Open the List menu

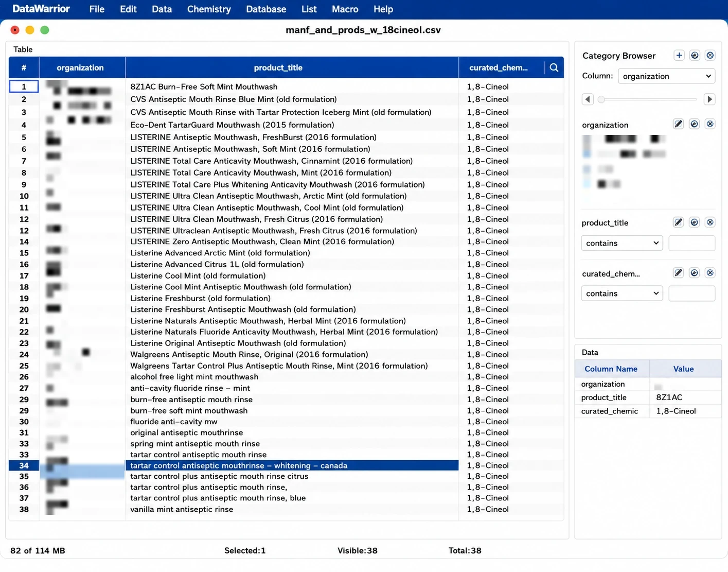coord(309,9)
